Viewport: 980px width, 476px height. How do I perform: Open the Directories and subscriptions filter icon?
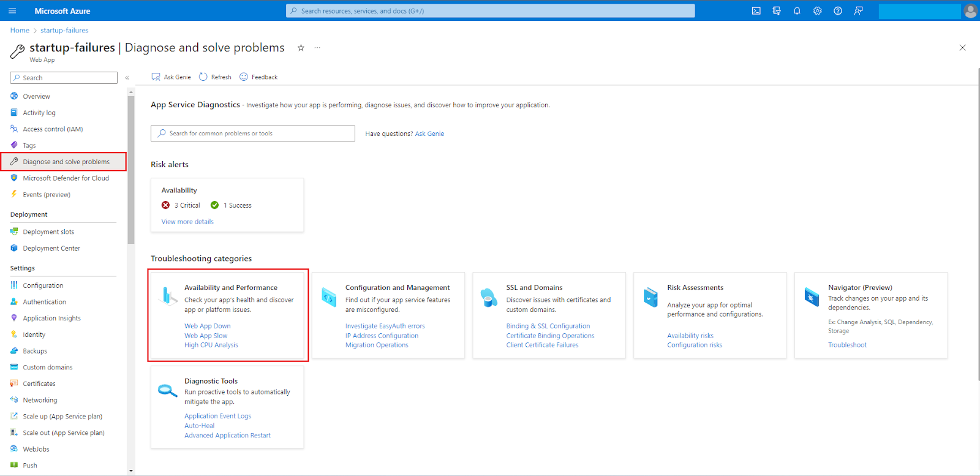[777, 11]
